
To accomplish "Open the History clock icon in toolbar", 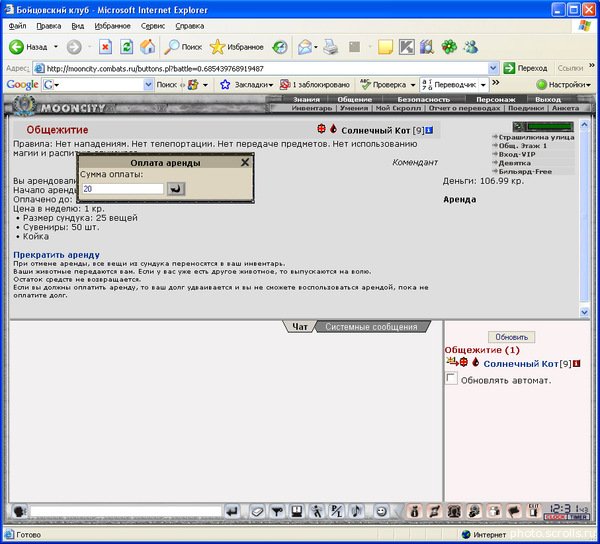I will click(x=280, y=47).
